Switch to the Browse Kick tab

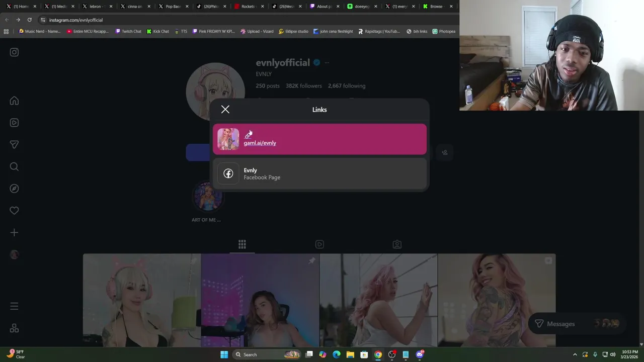[x=438, y=7]
